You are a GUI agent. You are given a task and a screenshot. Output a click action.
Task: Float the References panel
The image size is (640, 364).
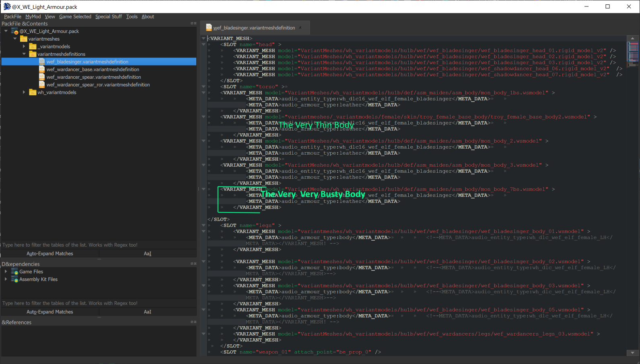coord(192,322)
